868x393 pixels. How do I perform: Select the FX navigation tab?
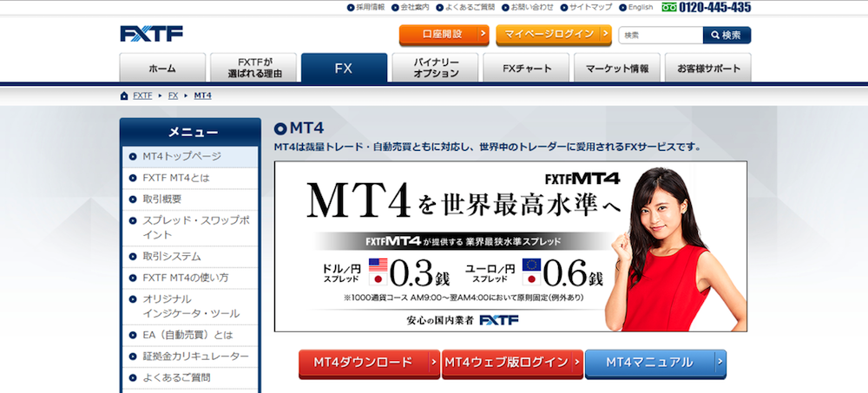point(344,68)
